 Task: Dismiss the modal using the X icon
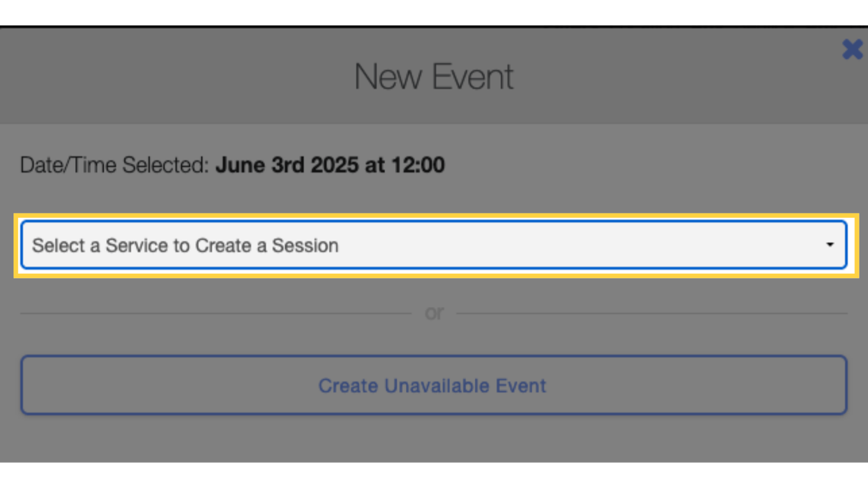852,49
